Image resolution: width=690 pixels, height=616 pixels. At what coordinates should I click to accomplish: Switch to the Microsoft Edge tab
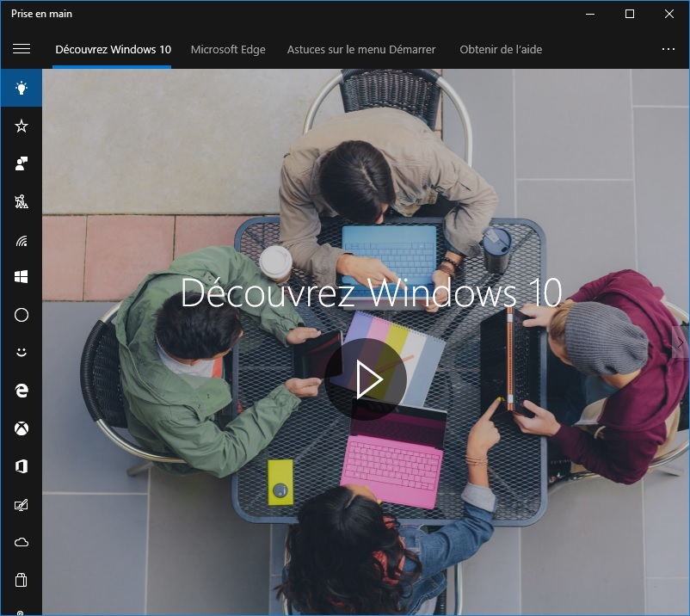pos(228,49)
